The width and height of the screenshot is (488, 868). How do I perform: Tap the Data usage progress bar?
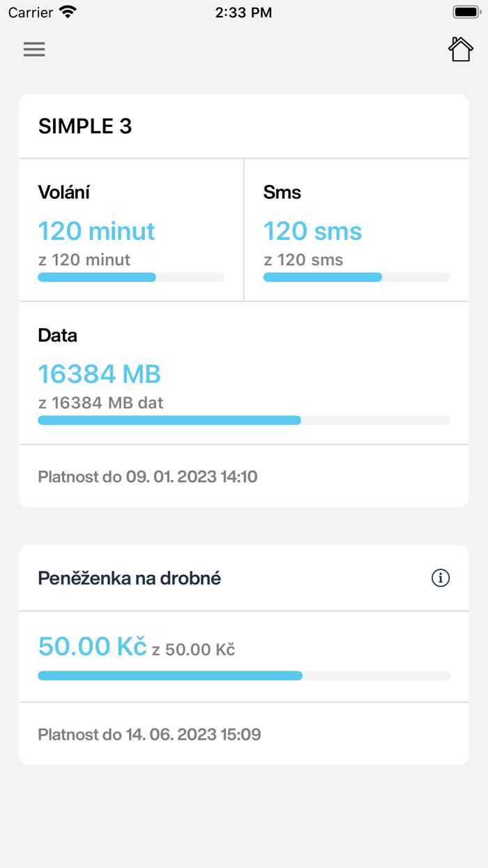(244, 420)
